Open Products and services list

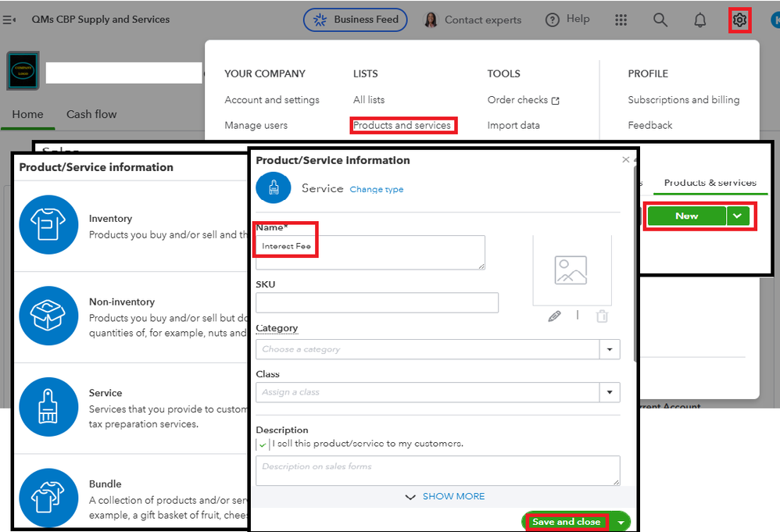pyautogui.click(x=402, y=125)
